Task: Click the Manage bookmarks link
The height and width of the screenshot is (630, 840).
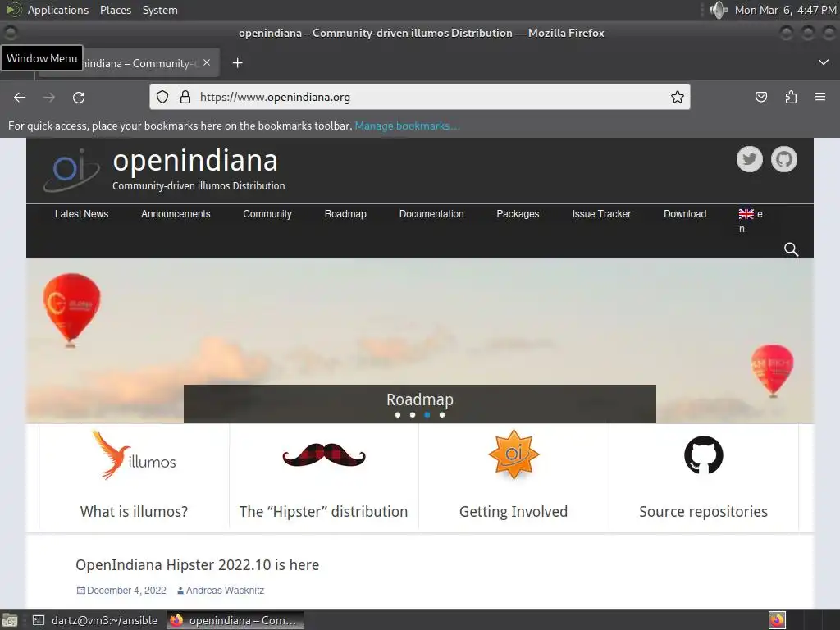Action: (x=407, y=126)
